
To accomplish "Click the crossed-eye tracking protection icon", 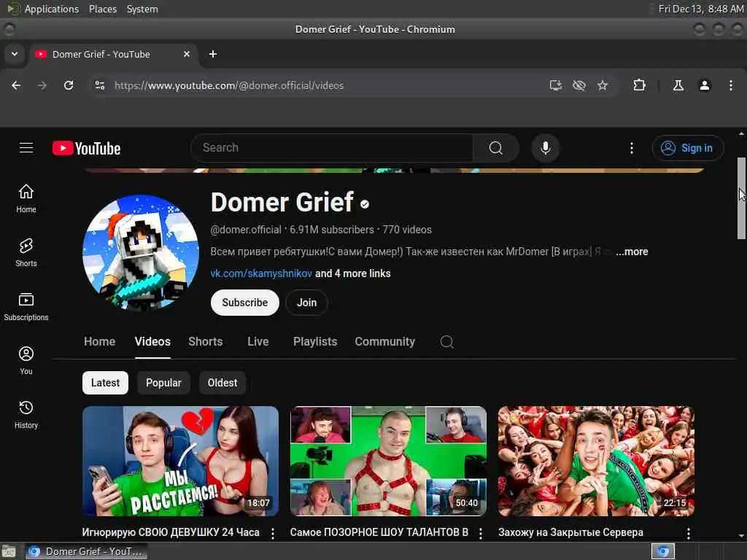I will [578, 85].
